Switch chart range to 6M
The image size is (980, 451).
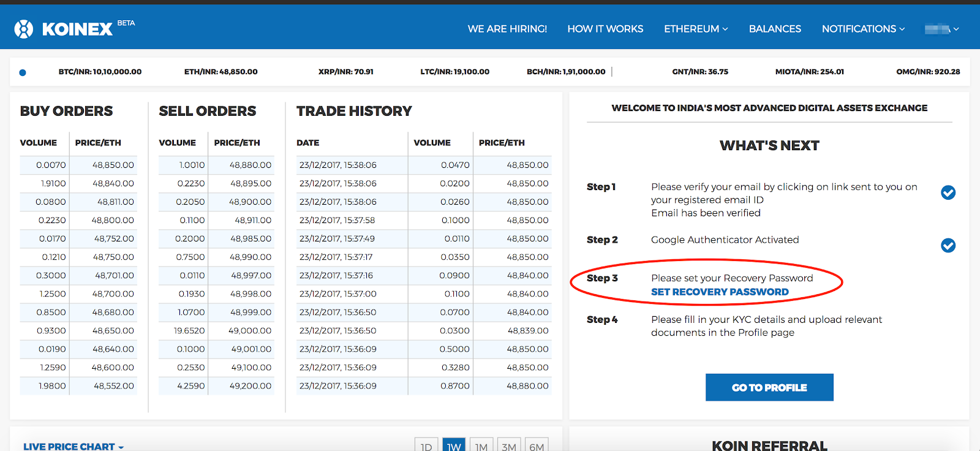pos(537,445)
